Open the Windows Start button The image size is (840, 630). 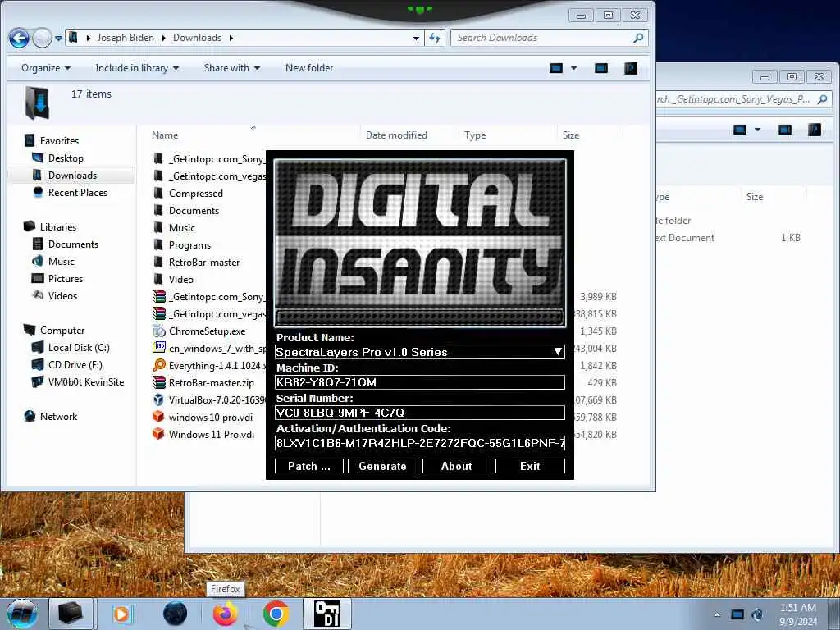pyautogui.click(x=21, y=614)
